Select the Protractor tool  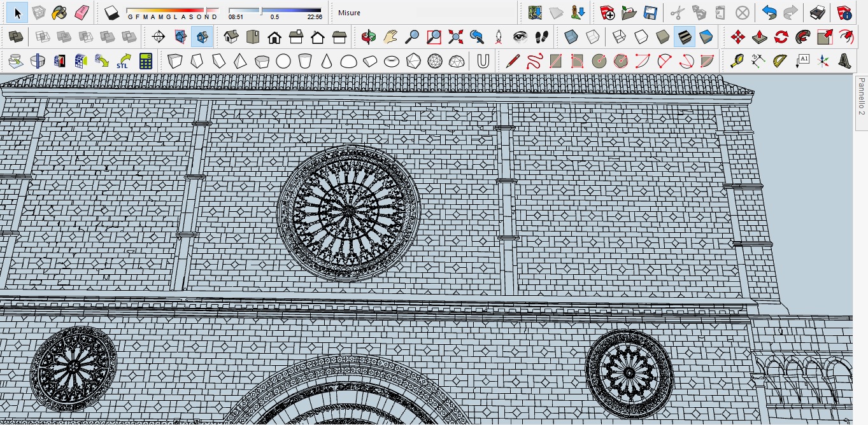tap(780, 61)
